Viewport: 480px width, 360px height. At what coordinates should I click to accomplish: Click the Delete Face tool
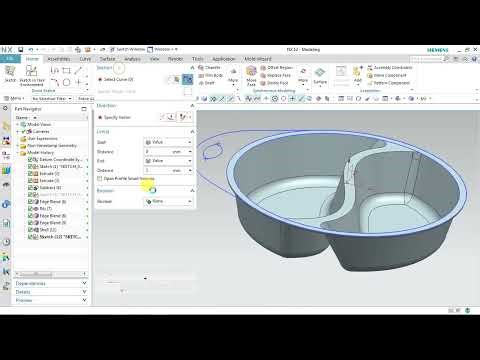(274, 83)
